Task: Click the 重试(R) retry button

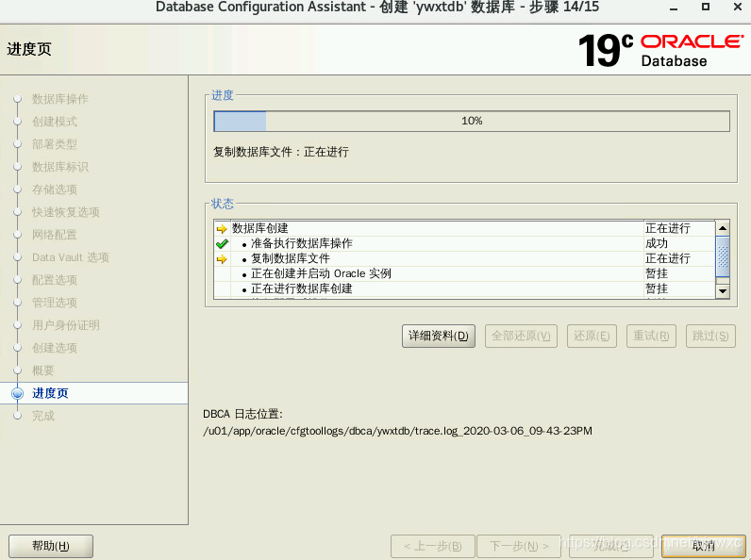Action: [x=651, y=336]
